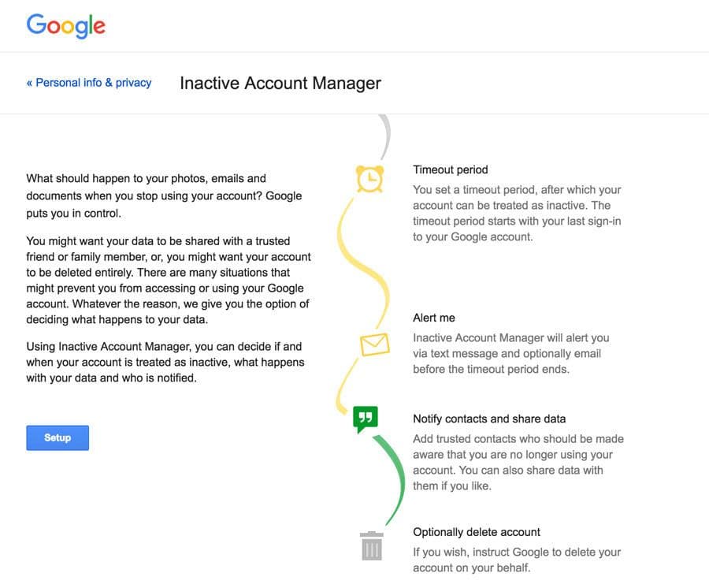Click the timeout period description text

click(x=517, y=213)
